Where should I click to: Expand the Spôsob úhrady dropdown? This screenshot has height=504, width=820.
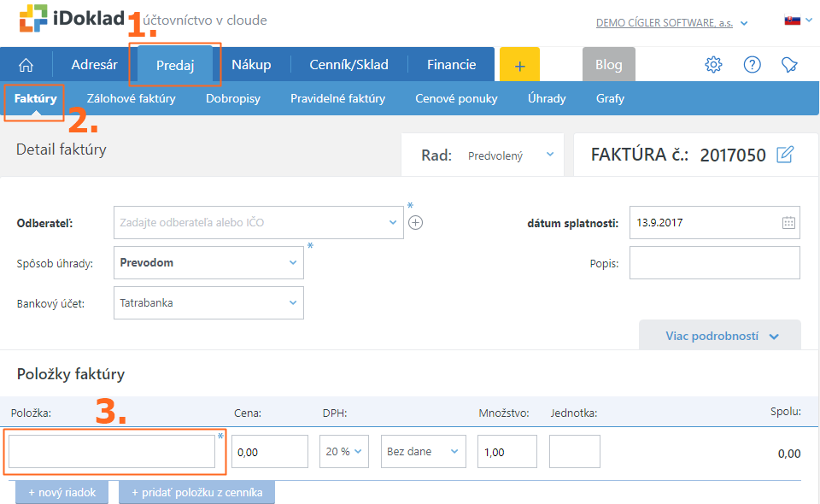click(x=208, y=263)
